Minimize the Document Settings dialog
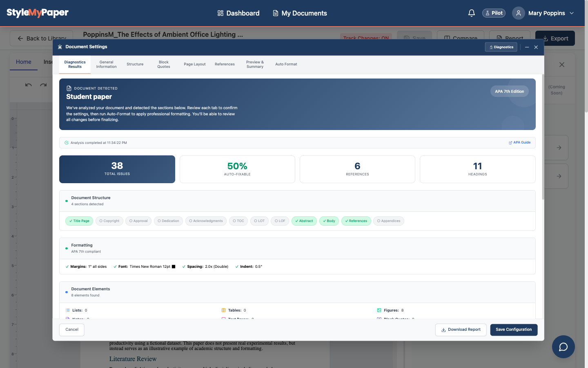This screenshot has width=588, height=368. (527, 47)
